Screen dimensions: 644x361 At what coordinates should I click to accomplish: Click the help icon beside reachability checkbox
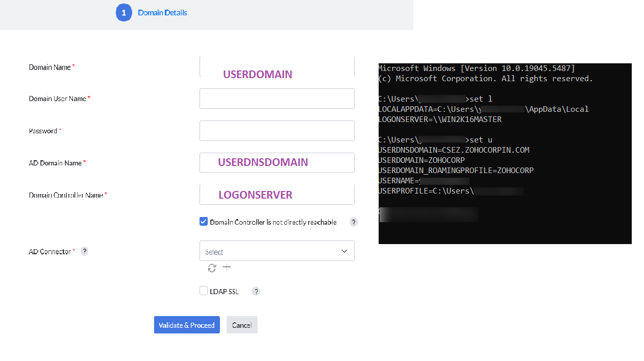pyautogui.click(x=354, y=222)
